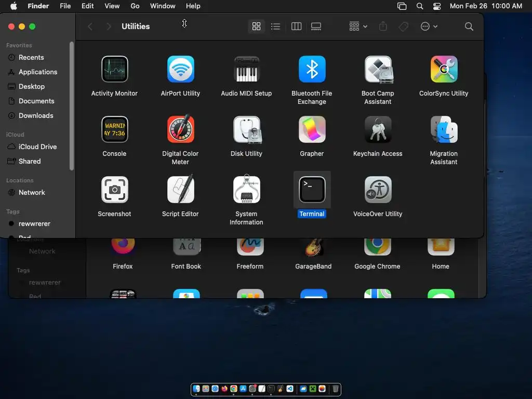Select Freeform in the background window
The height and width of the screenshot is (399, 532).
click(250, 247)
